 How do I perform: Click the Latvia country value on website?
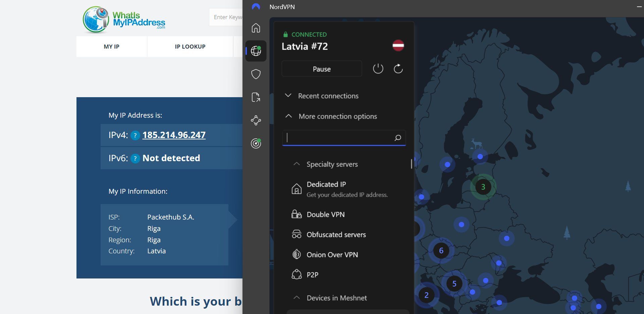[x=157, y=251]
